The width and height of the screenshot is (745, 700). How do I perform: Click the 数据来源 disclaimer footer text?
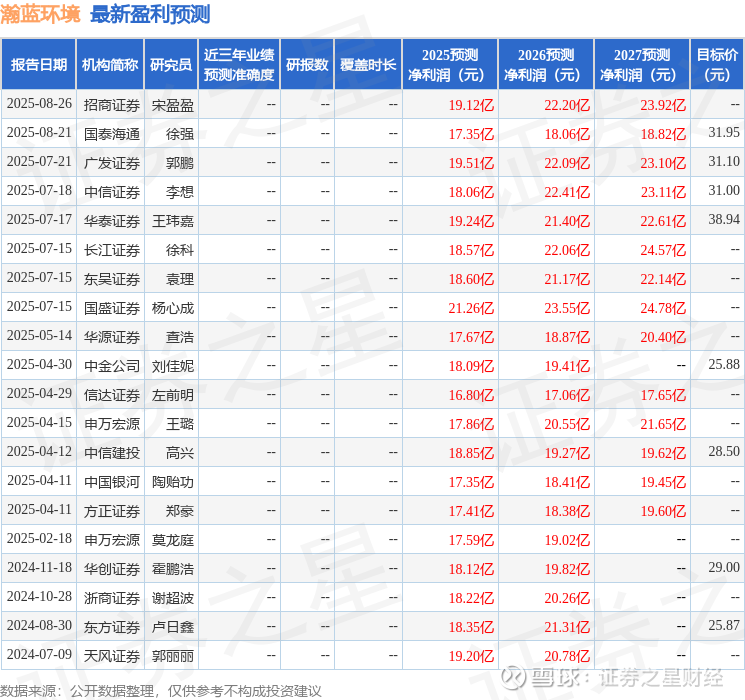tap(161, 690)
